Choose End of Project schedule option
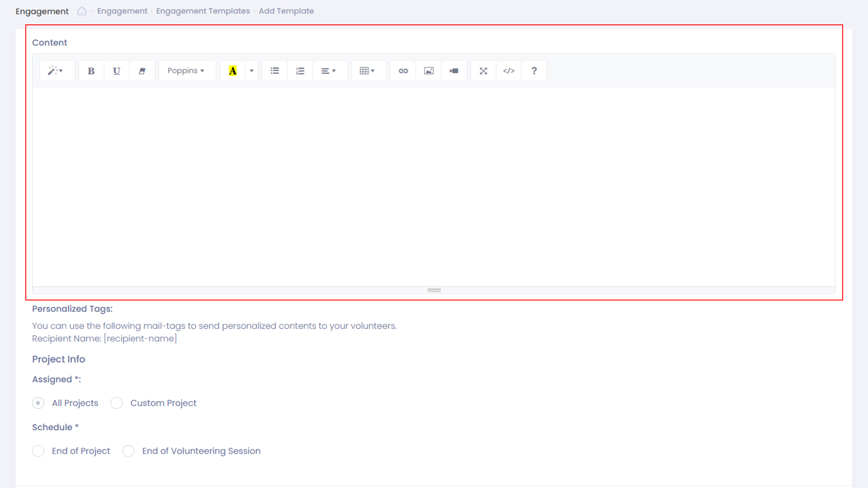 coord(38,451)
